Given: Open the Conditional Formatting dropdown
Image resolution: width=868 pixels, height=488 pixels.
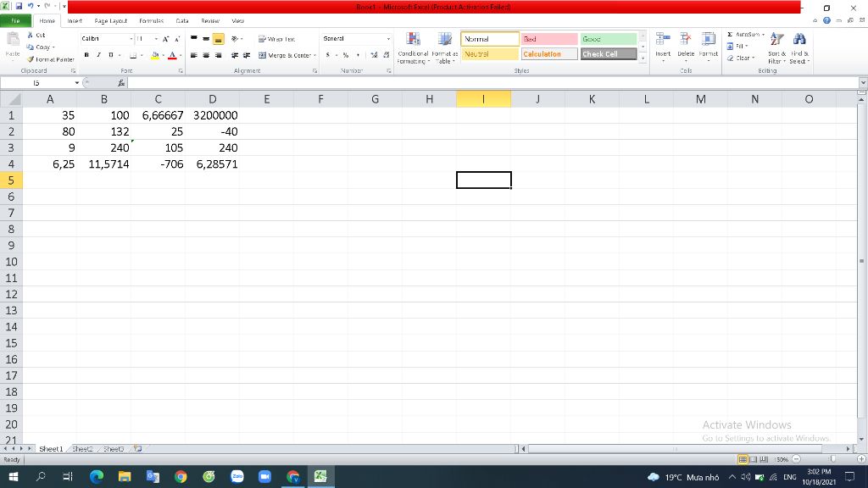Looking at the screenshot, I should (413, 47).
